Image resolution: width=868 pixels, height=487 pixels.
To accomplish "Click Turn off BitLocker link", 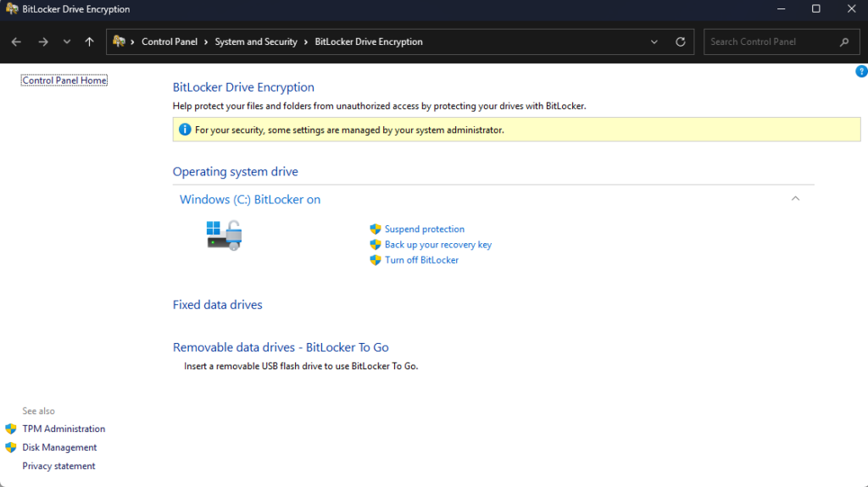I will tap(422, 260).
